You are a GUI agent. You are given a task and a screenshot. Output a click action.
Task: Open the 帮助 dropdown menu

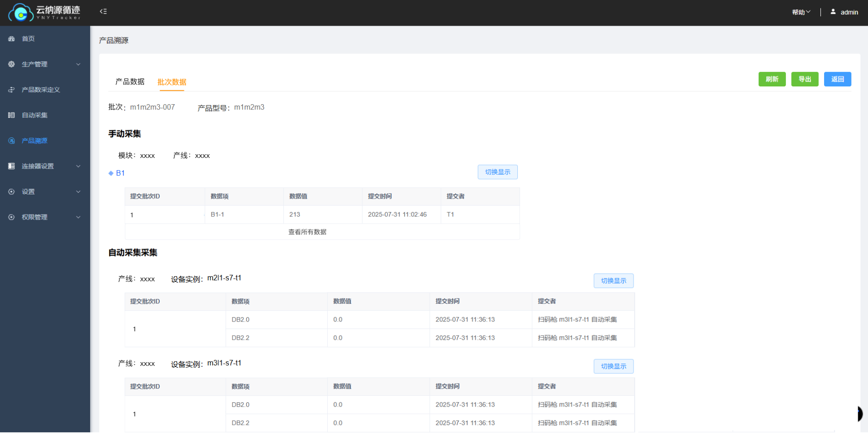coord(801,12)
